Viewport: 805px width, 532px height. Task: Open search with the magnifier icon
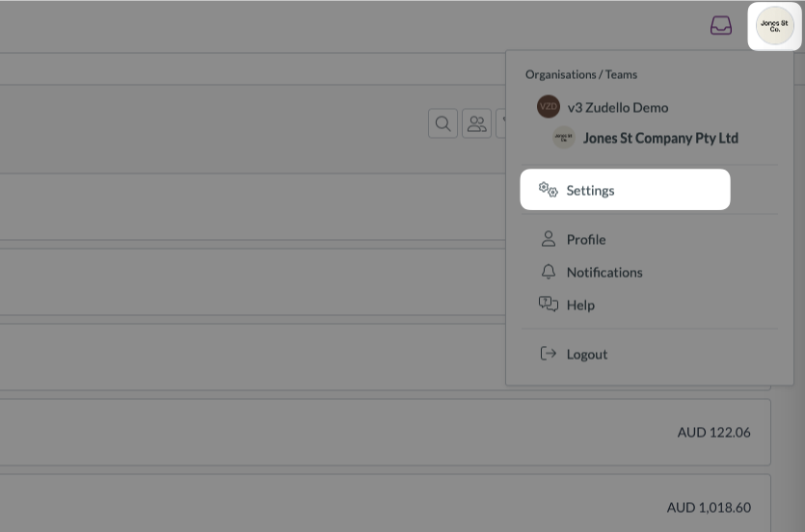(443, 123)
